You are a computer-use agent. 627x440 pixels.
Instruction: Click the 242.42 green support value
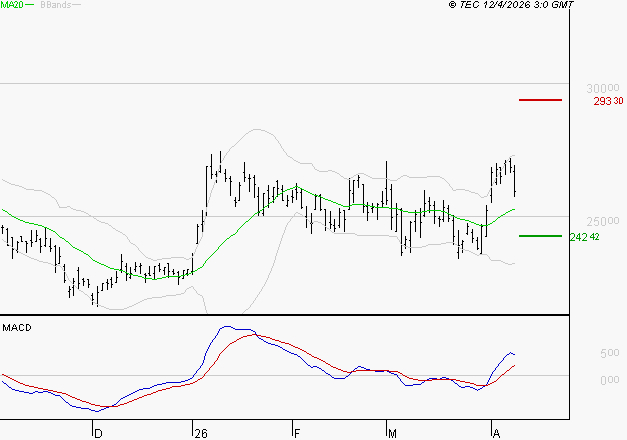pos(585,237)
